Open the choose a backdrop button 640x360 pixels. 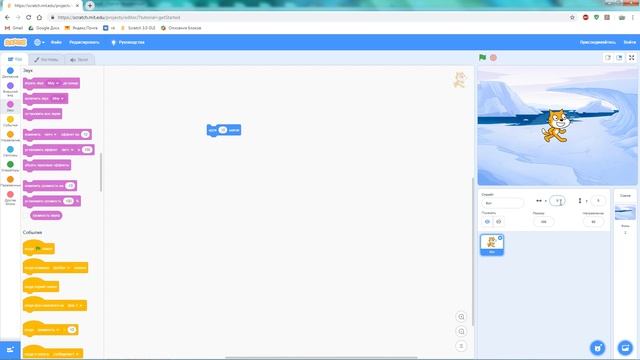point(625,348)
